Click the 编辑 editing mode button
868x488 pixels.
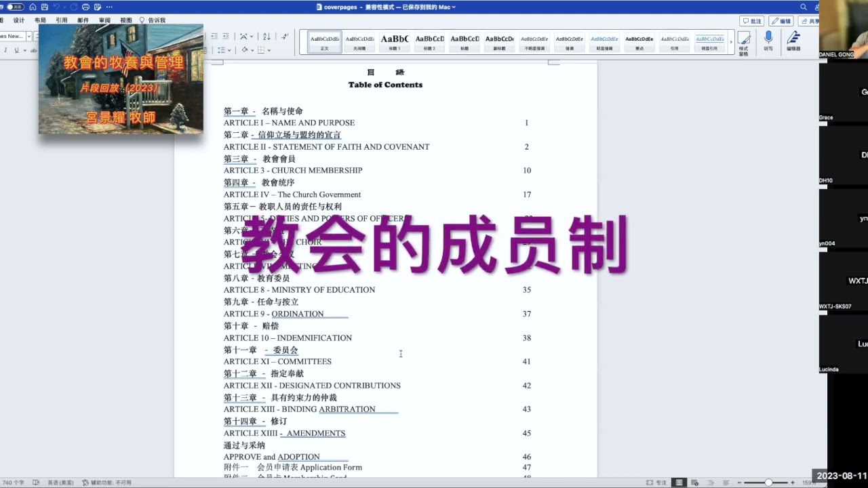tap(781, 21)
